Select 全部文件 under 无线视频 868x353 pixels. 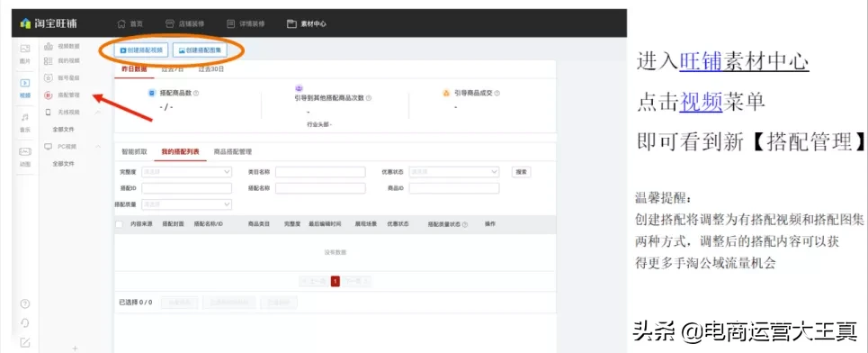pos(63,129)
